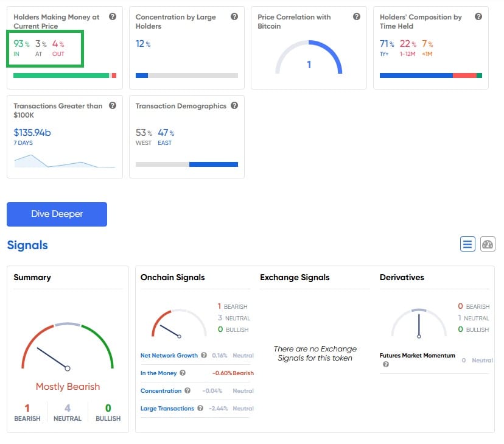Click help icon for Holders' Composition by Time Held
Image resolution: width=504 pixels, height=444 pixels.
(478, 17)
